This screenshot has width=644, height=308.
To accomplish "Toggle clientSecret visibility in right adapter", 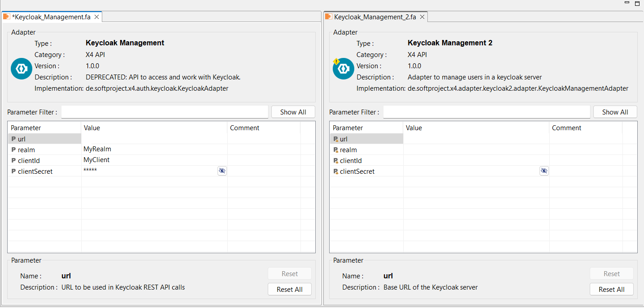I will pyautogui.click(x=544, y=171).
